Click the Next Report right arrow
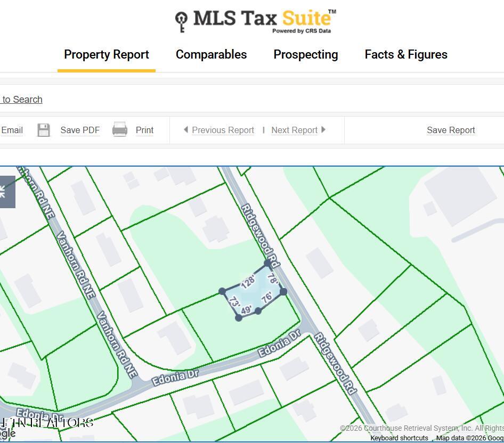 click(323, 129)
